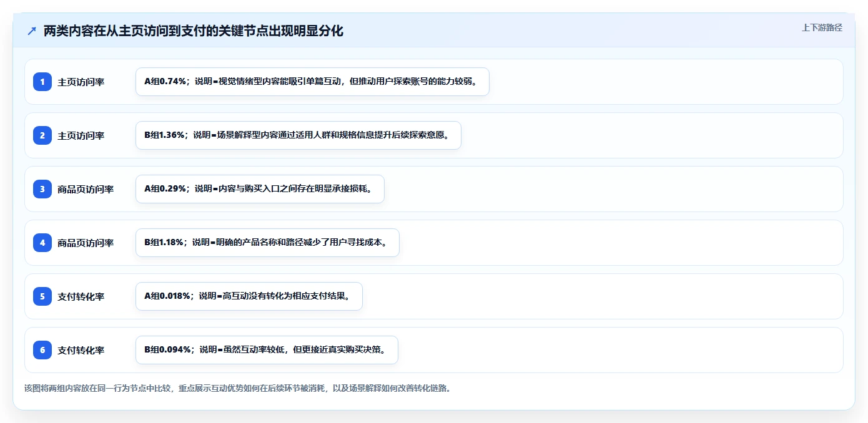Click 主页访问率 label in row 2

click(x=81, y=135)
